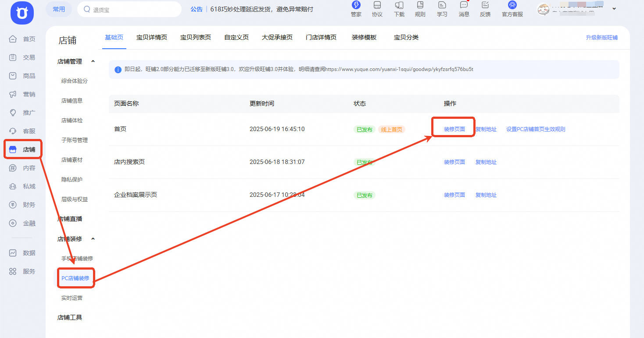Click 复制地址 for 店内搜索页 row
This screenshot has height=338, width=644.
[x=486, y=162]
